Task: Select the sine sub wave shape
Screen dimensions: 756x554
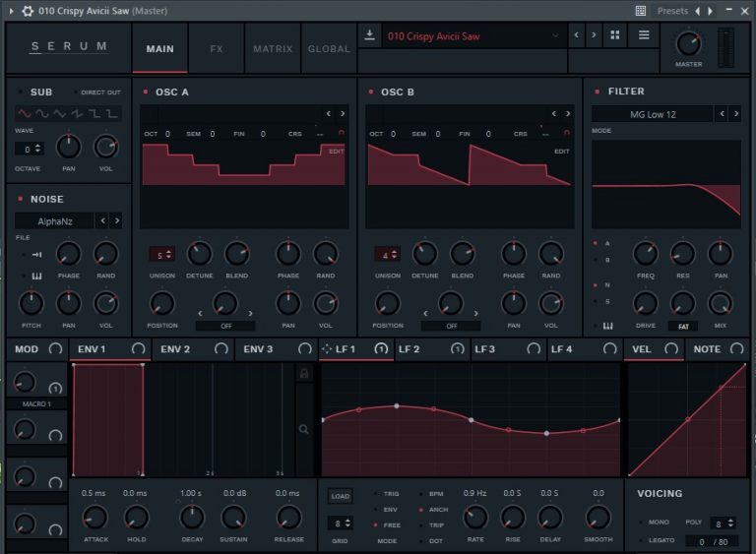Action: pos(25,114)
